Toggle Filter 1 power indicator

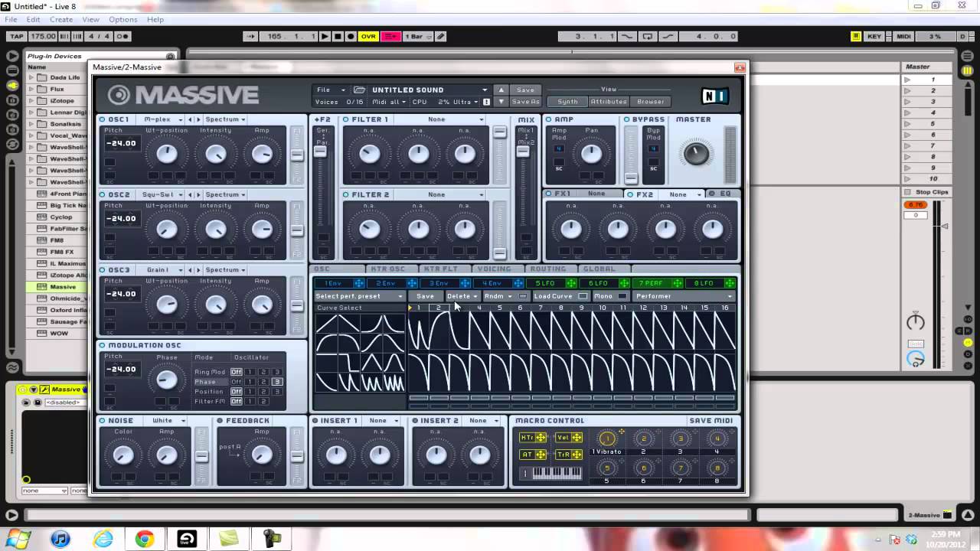346,119
